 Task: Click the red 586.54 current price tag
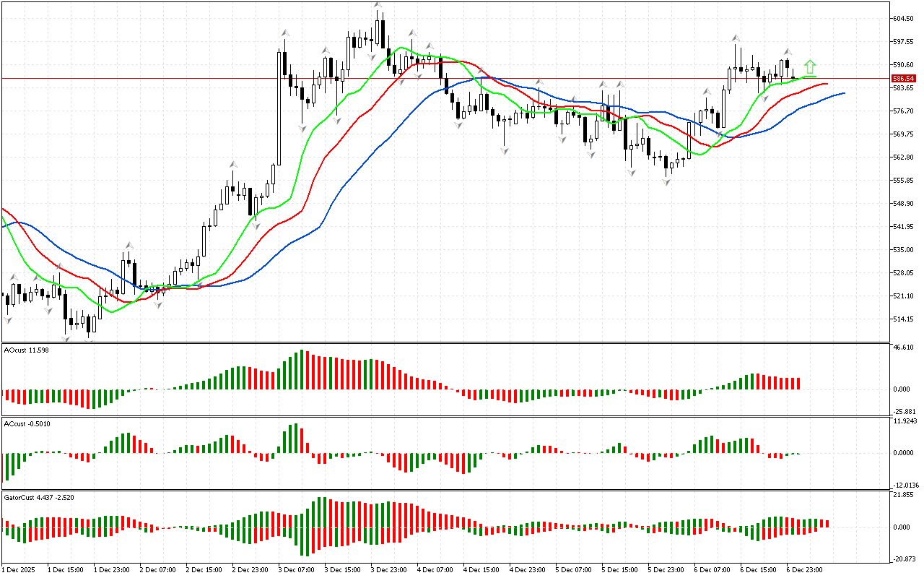(904, 78)
